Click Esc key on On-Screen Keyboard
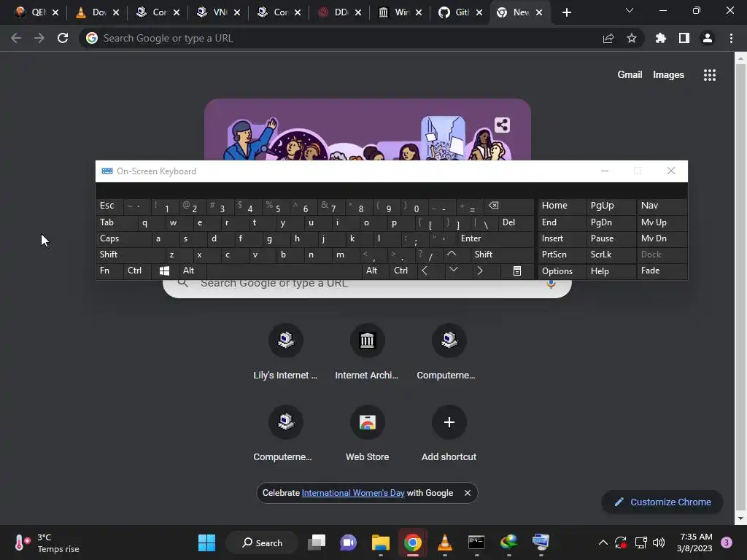This screenshot has height=560, width=747. tap(109, 206)
